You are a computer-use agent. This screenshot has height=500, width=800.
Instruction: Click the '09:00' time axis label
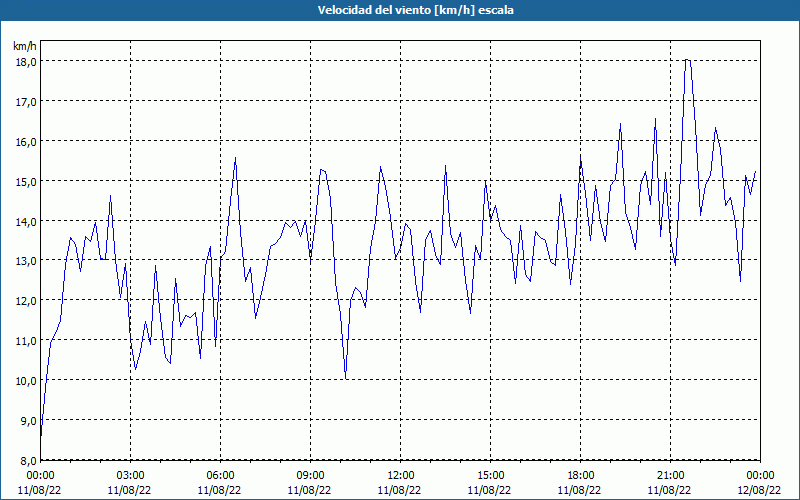tap(310, 476)
